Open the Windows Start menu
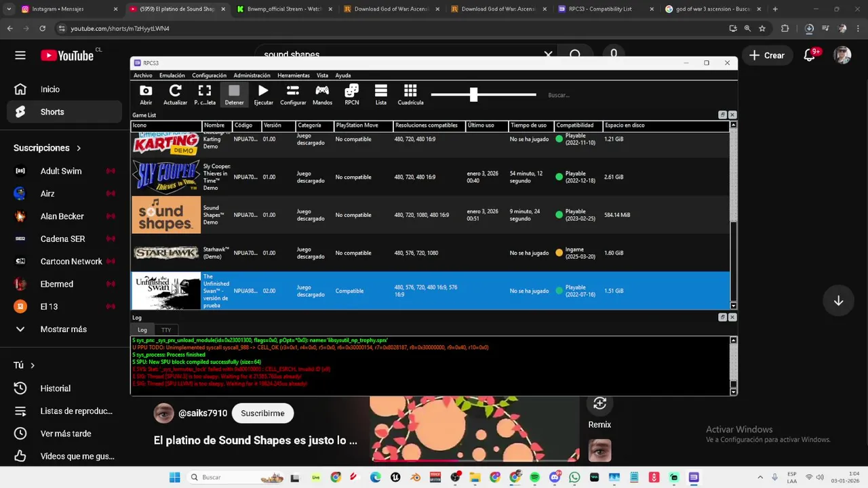This screenshot has height=488, width=868. pos(174,477)
